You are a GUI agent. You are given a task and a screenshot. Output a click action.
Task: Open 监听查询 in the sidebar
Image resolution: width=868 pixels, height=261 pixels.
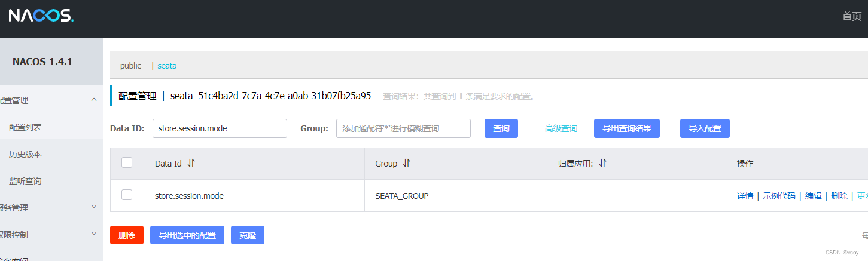(x=25, y=181)
